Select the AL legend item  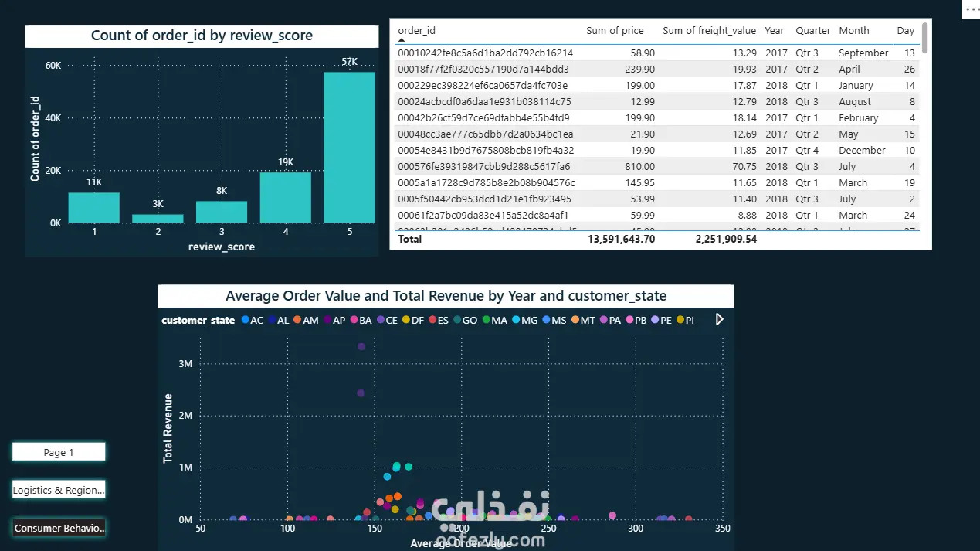(279, 320)
